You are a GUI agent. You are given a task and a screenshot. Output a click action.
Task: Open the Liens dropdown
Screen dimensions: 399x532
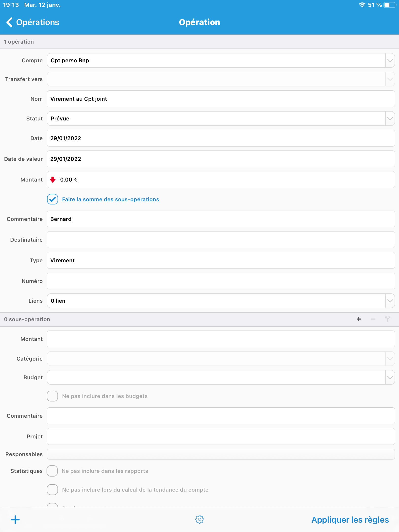(390, 301)
